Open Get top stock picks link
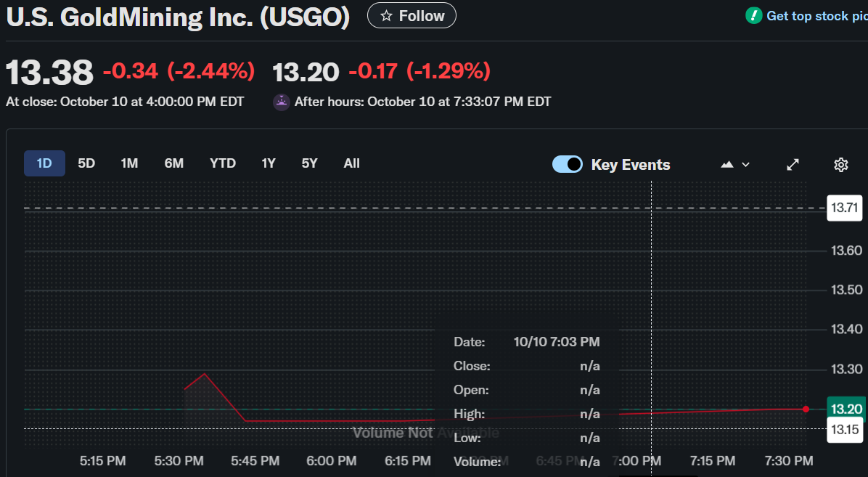Image resolution: width=868 pixels, height=477 pixels. coord(816,16)
